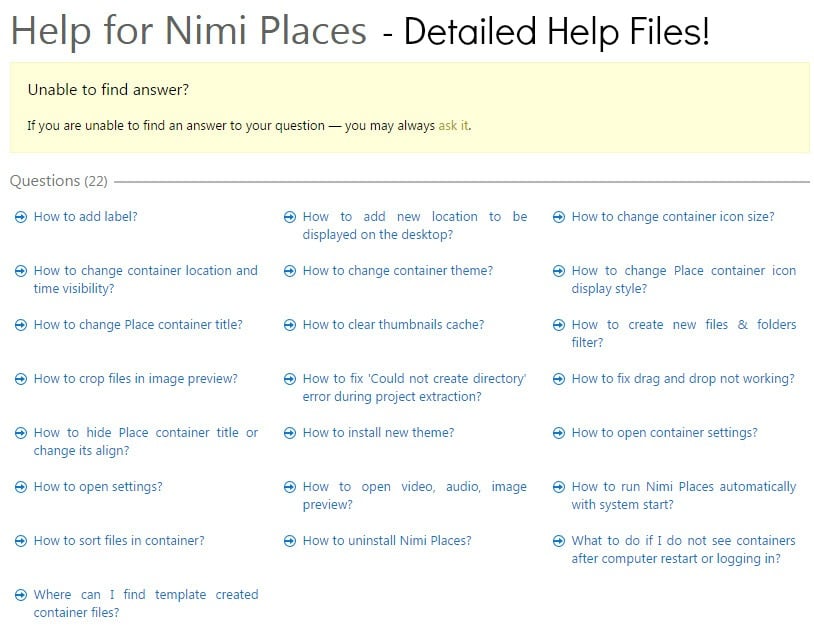Viewport: 814px width, 627px height.
Task: Open 'How to sort files in container?'
Action: click(x=119, y=541)
